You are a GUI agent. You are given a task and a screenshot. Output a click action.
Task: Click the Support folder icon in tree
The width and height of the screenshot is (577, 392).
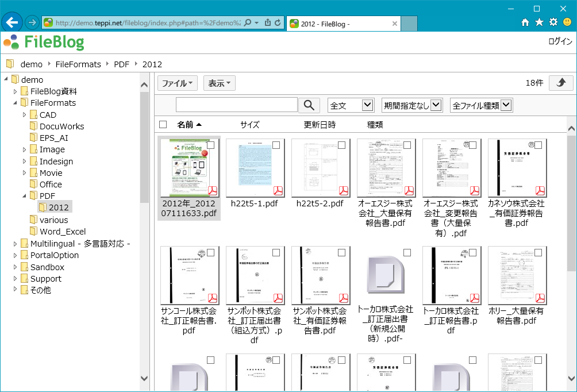point(24,279)
